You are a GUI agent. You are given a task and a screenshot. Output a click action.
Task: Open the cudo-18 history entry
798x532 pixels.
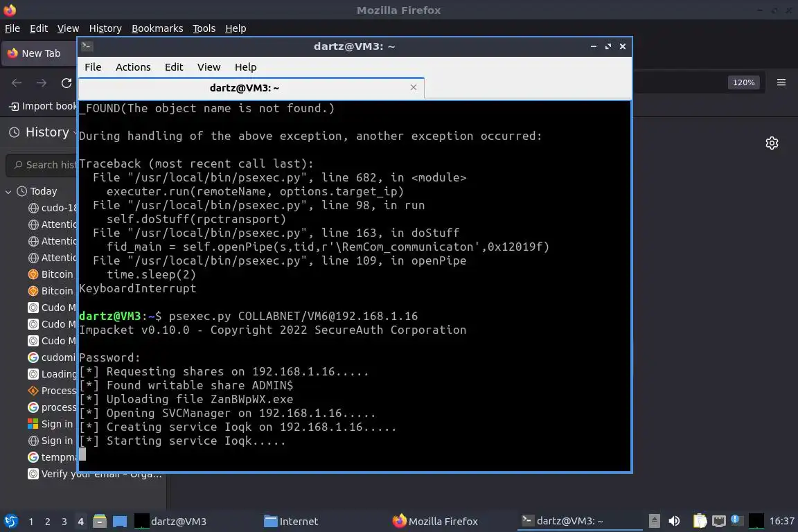coord(53,208)
